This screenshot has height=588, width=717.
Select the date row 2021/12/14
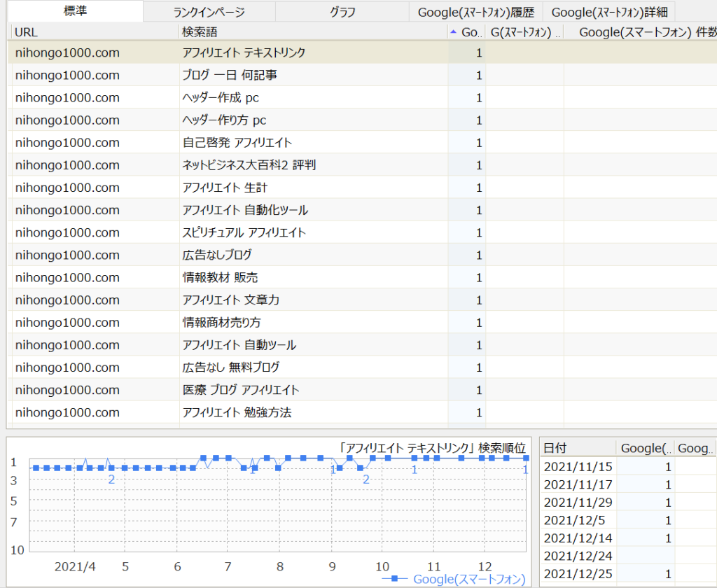(x=628, y=538)
